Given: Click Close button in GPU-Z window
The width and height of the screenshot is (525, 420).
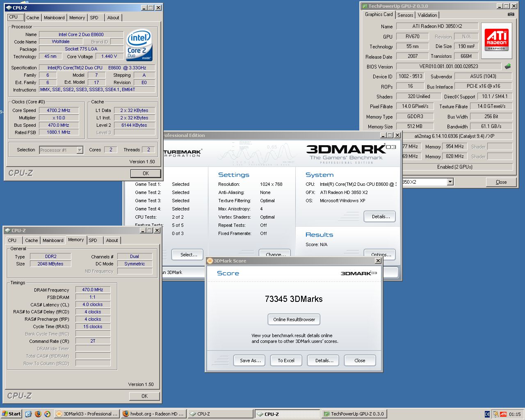Looking at the screenshot, I should tap(501, 182).
